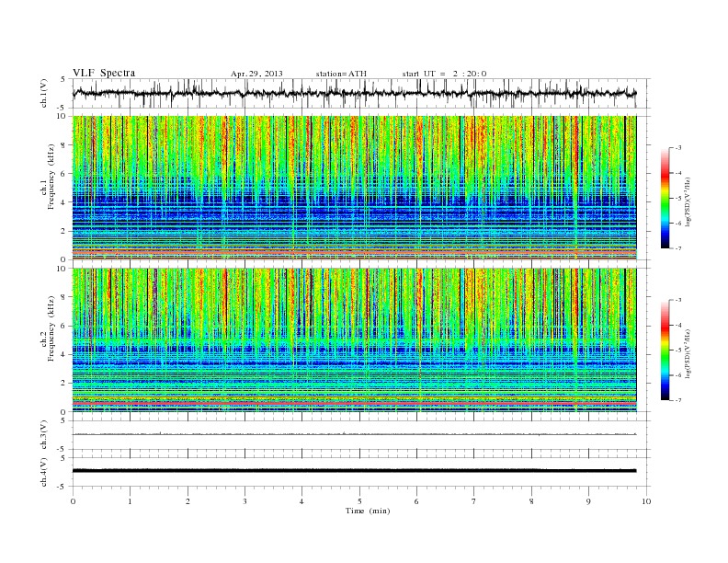
Task: Click the ch.2 spectrogram '8' kHz tick label
Action: 63,297
